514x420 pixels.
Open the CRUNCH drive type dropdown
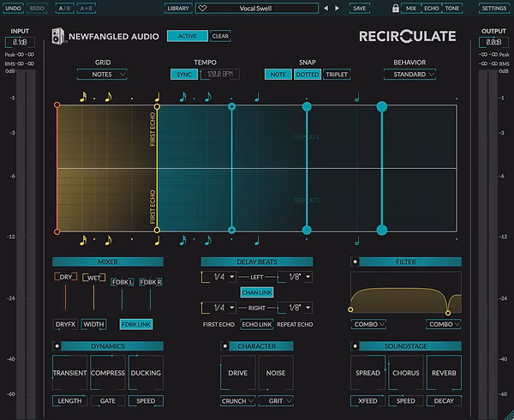point(237,401)
